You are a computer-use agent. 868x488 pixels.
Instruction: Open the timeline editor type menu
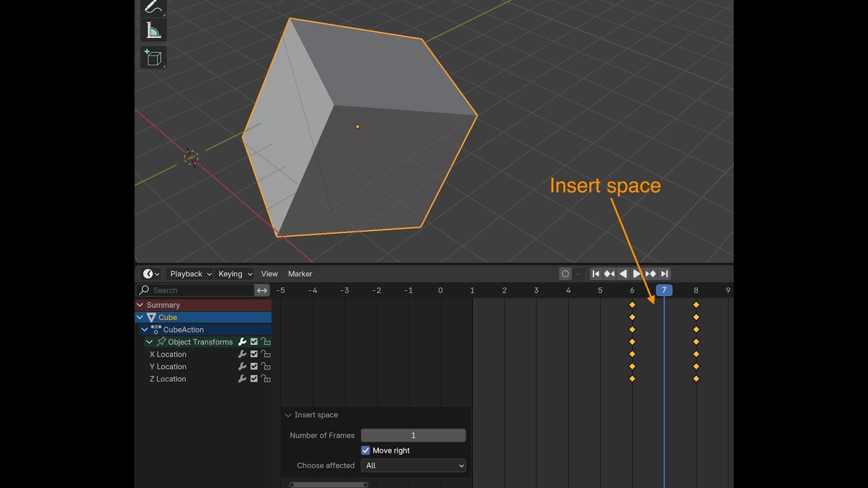point(151,274)
